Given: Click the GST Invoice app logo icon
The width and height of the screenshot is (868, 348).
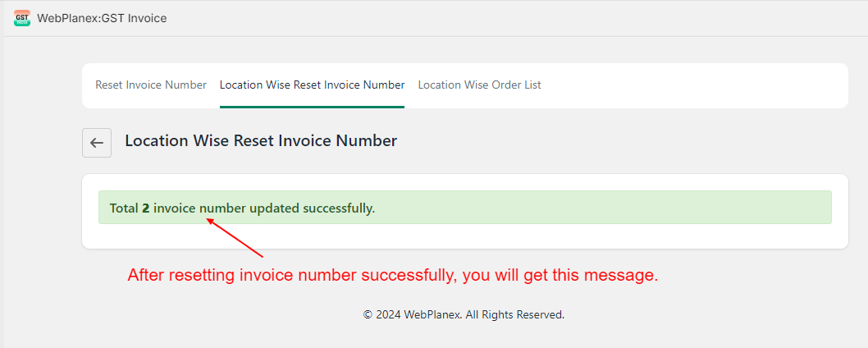Looking at the screenshot, I should (22, 18).
